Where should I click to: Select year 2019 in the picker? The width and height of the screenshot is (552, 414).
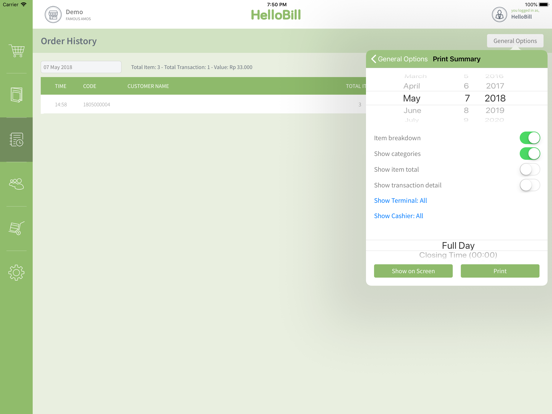pyautogui.click(x=495, y=111)
